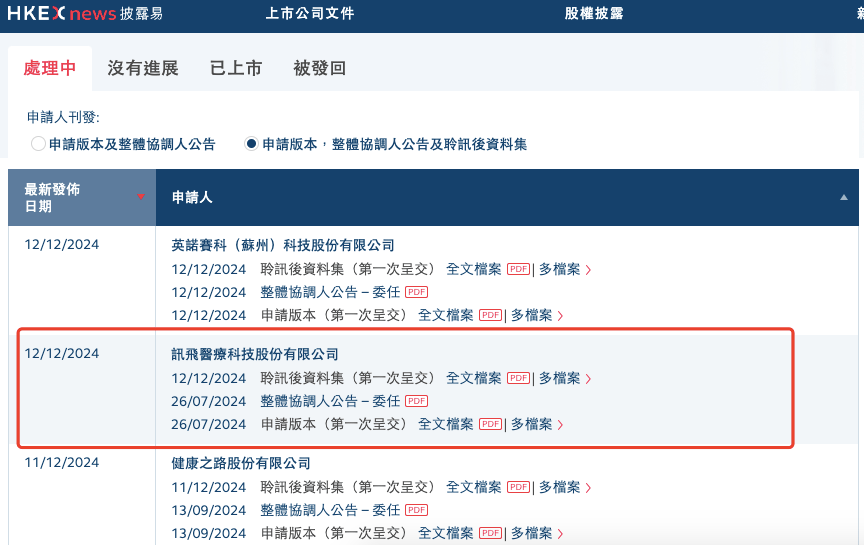Open PDF icon for 健康之路 聆訊後資料集 全文檔案
Image resolution: width=864 pixels, height=545 pixels.
click(517, 488)
